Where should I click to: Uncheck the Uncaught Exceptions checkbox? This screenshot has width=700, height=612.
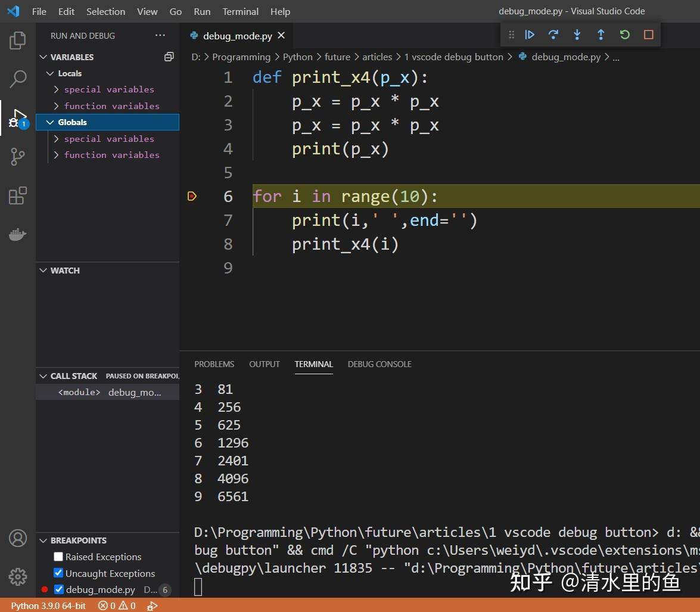click(58, 573)
